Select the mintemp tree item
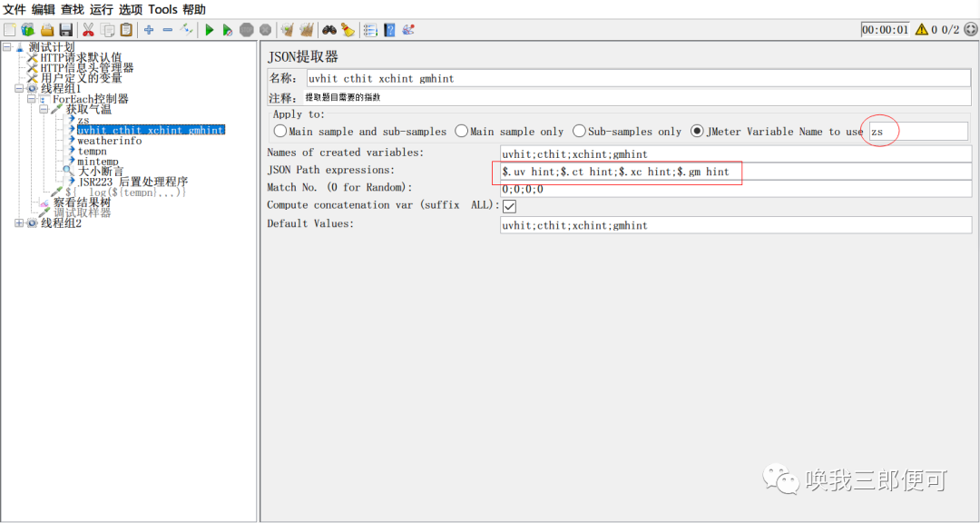Viewport: 980px width, 523px height. pos(97,162)
